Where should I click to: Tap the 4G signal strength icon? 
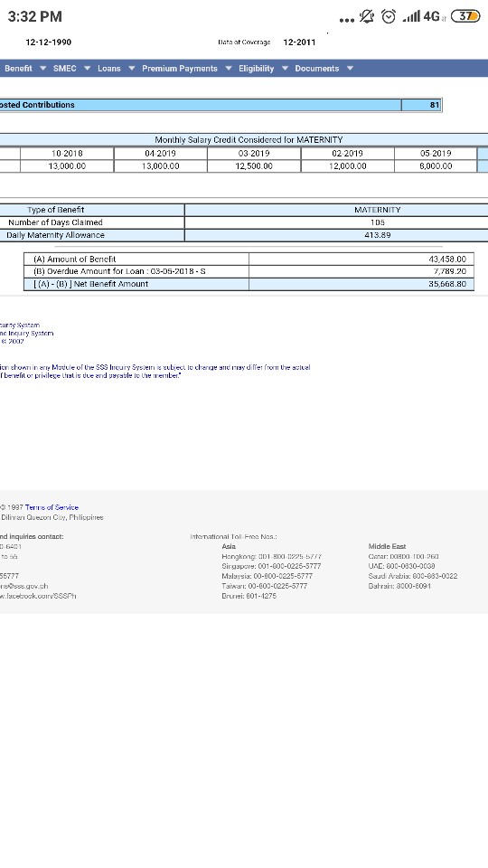422,16
